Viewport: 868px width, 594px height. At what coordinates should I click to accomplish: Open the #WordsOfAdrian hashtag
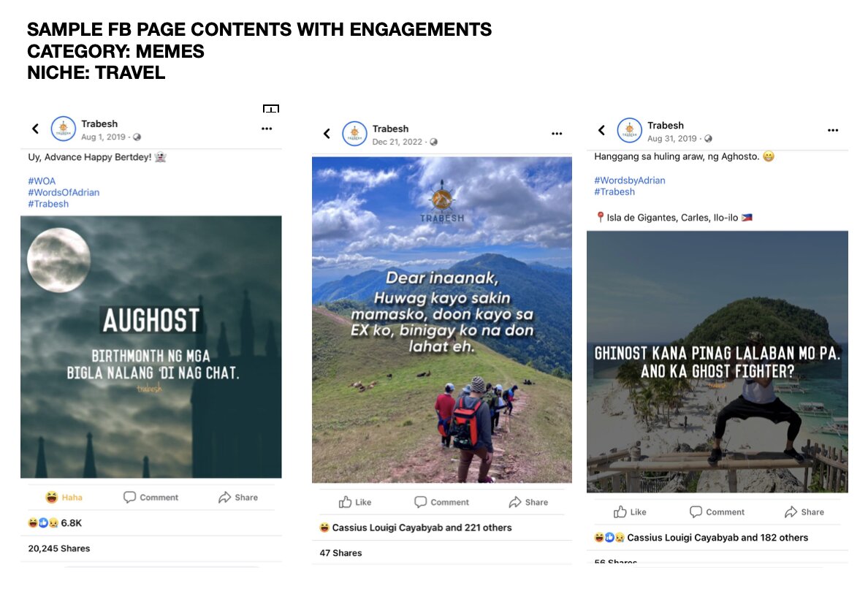pos(64,193)
